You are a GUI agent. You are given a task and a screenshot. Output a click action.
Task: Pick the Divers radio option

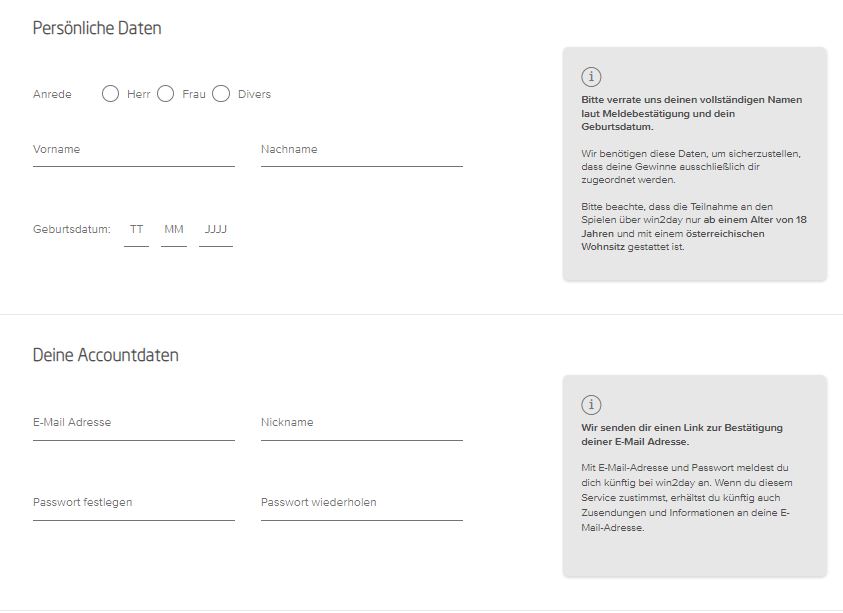click(x=221, y=94)
